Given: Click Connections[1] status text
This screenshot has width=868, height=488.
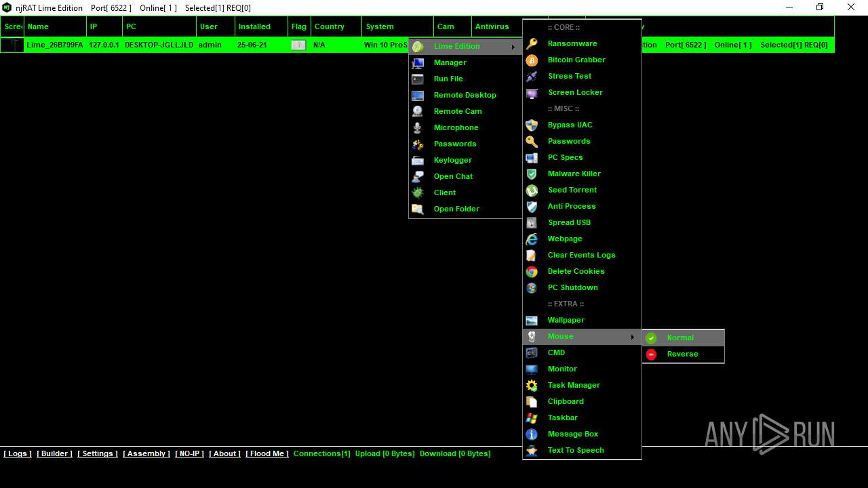Looking at the screenshot, I should [x=322, y=453].
